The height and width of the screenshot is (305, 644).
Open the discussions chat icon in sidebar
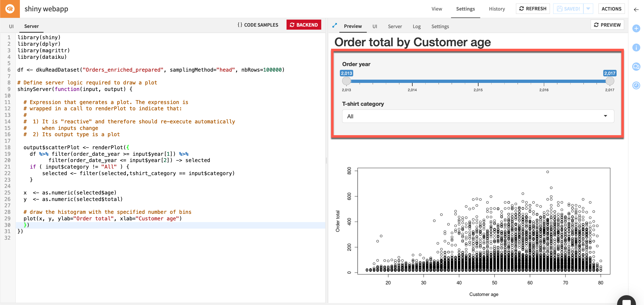coord(636,66)
